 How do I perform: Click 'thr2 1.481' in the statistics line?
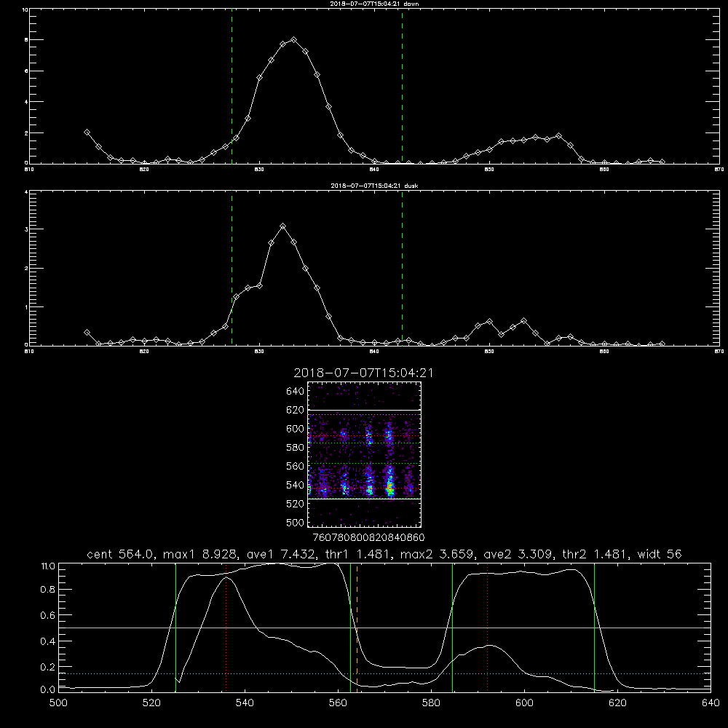pos(595,554)
